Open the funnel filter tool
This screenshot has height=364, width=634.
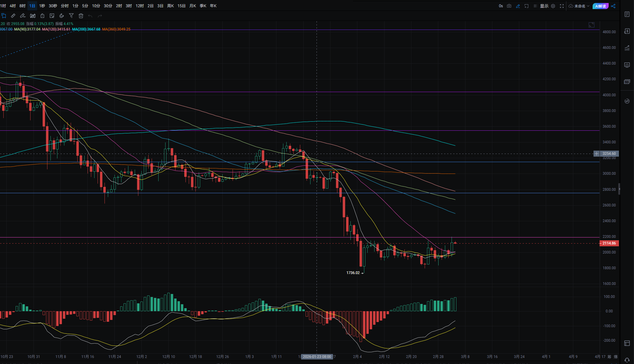[x=71, y=16]
